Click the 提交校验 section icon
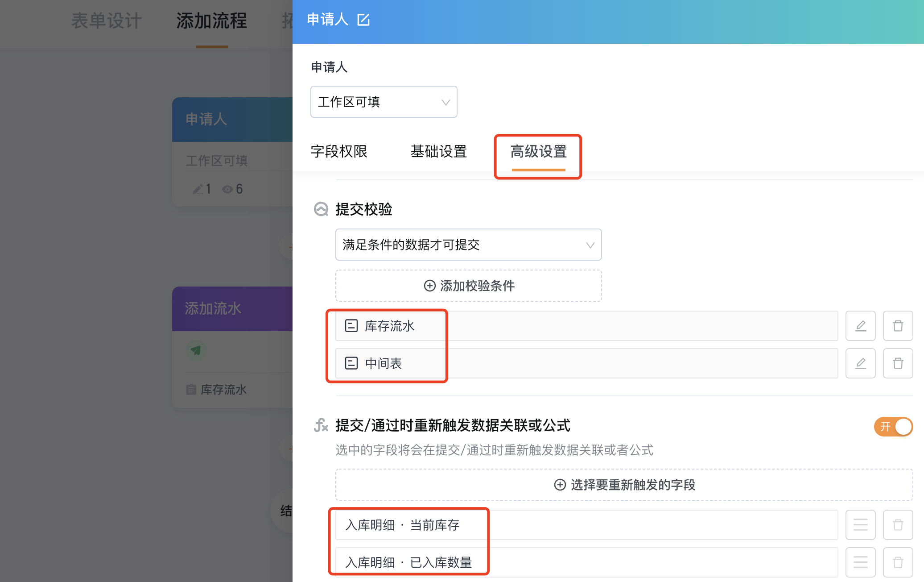 [x=321, y=209]
